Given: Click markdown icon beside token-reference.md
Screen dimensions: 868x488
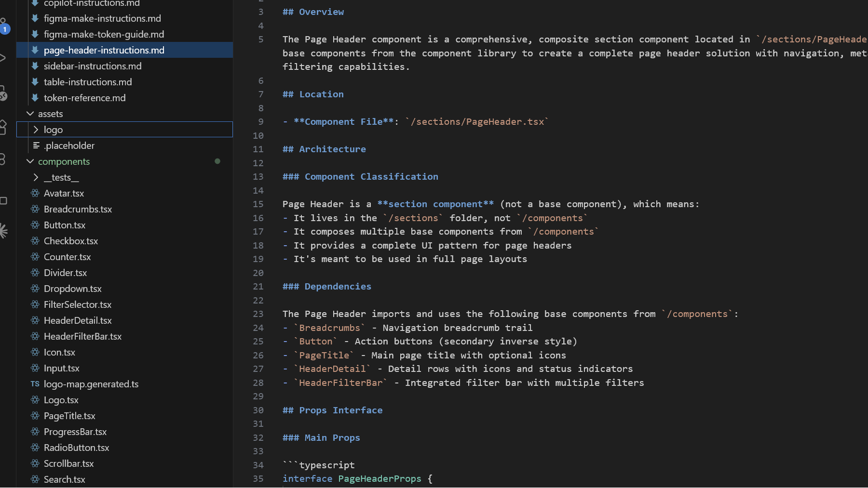Looking at the screenshot, I should 35,98.
